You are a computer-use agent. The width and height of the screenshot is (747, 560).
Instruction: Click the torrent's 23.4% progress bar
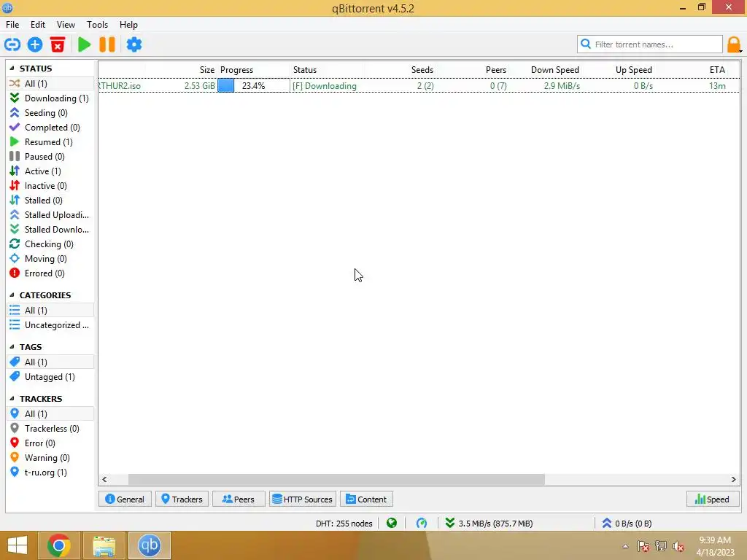(x=253, y=86)
